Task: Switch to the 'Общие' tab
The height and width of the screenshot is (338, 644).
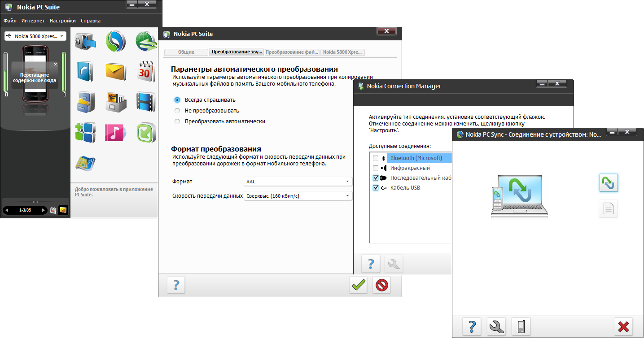Action: [186, 52]
